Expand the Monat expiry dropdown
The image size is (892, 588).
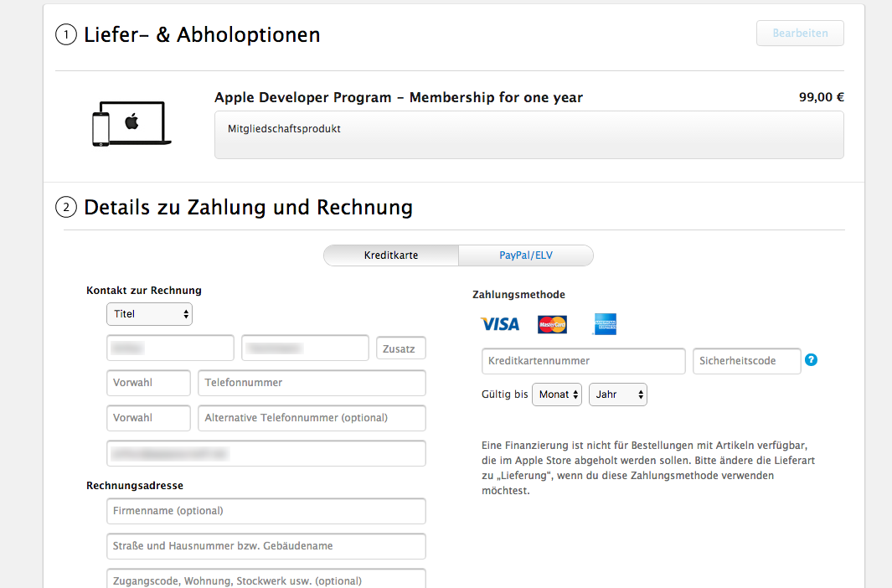tap(557, 394)
